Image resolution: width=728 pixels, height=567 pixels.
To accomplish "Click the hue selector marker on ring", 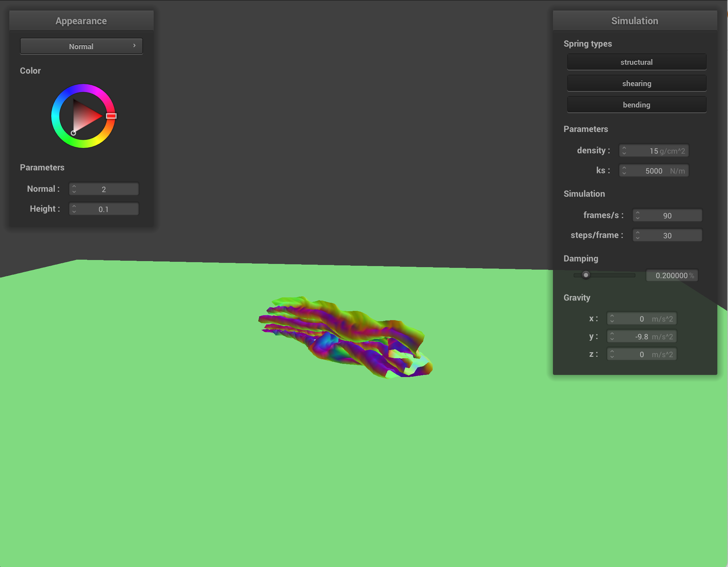I will pyautogui.click(x=111, y=116).
